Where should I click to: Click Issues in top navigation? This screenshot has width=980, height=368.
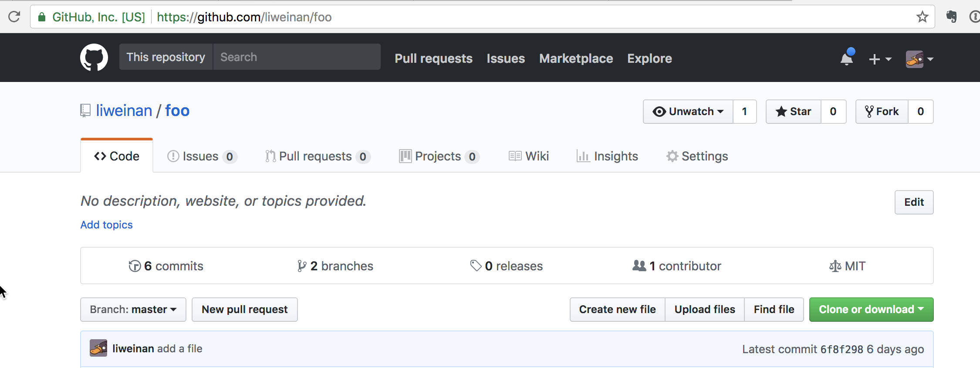(506, 58)
